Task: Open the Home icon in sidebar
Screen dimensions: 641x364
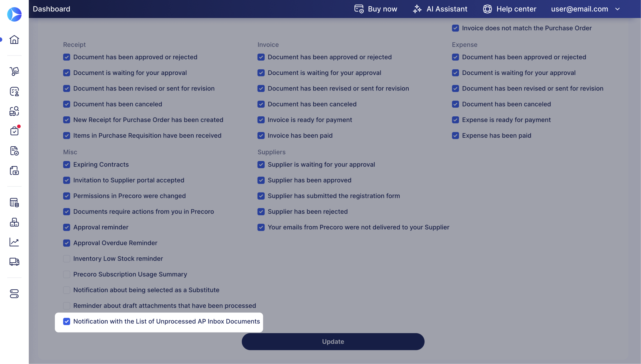Action: (x=14, y=40)
